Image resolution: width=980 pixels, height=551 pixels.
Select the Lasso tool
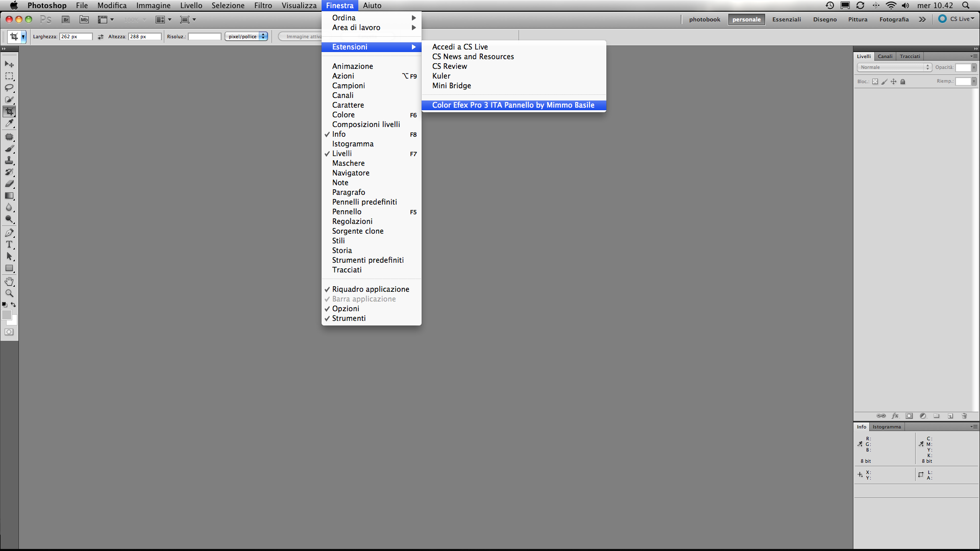[9, 88]
